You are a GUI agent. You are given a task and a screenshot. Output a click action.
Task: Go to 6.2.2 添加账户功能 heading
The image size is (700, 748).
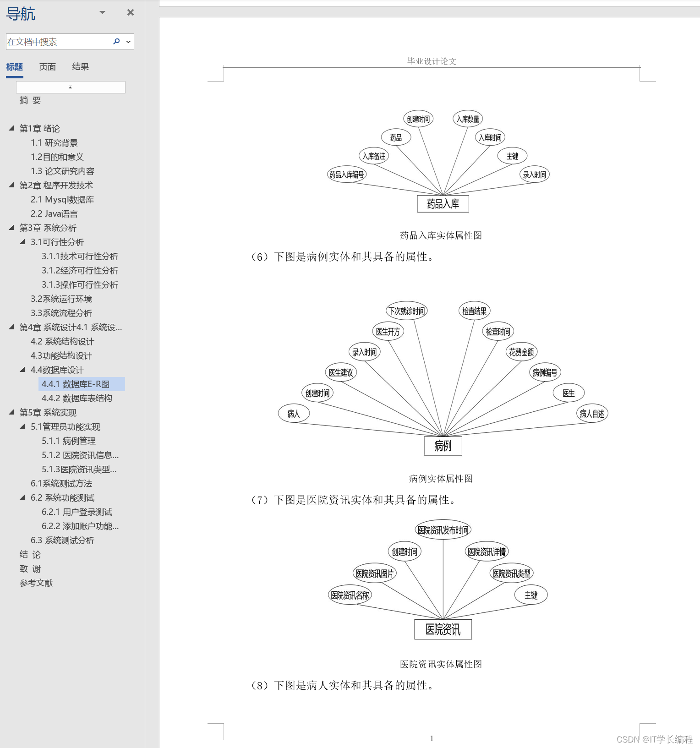click(x=80, y=526)
